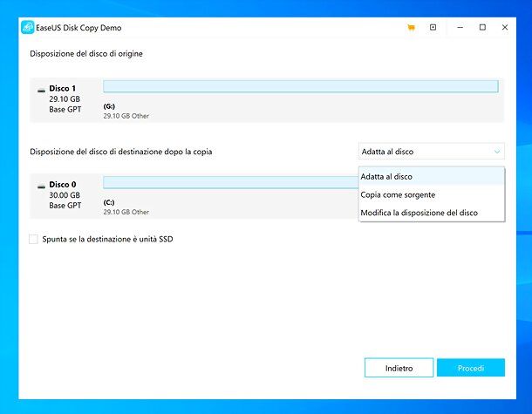
Task: Click the Disco 1 label
Action: point(63,88)
